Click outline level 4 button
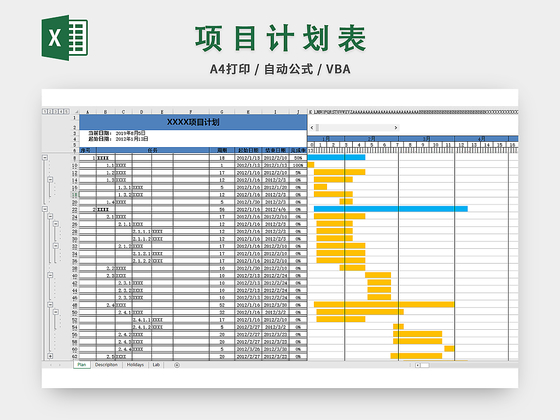 pyautogui.click(x=61, y=112)
